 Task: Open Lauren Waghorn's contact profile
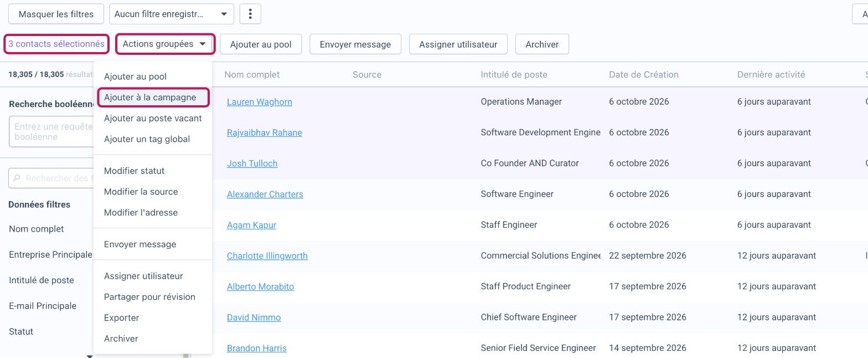[260, 102]
